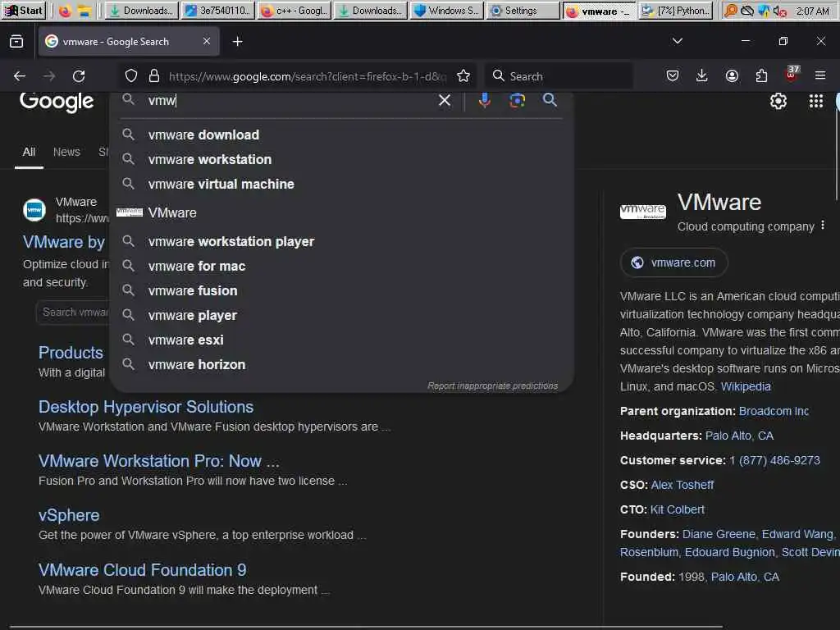Open Broadcom Inc parent organization link

[x=774, y=411]
